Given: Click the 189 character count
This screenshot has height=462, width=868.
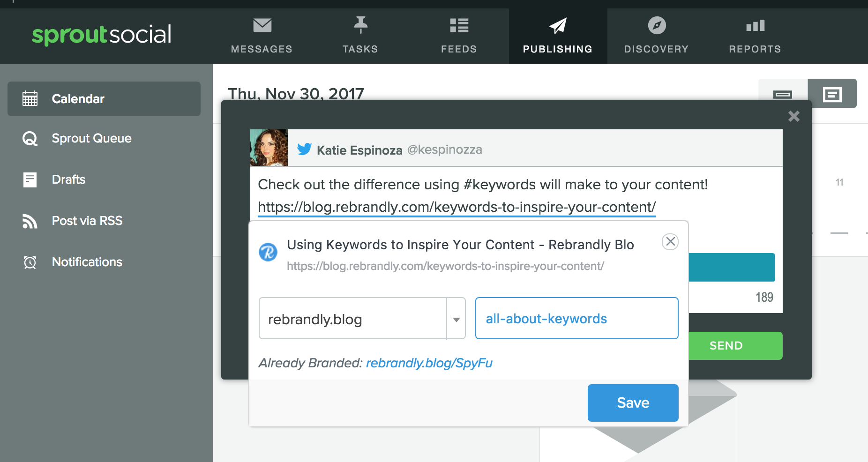Looking at the screenshot, I should pos(764,297).
